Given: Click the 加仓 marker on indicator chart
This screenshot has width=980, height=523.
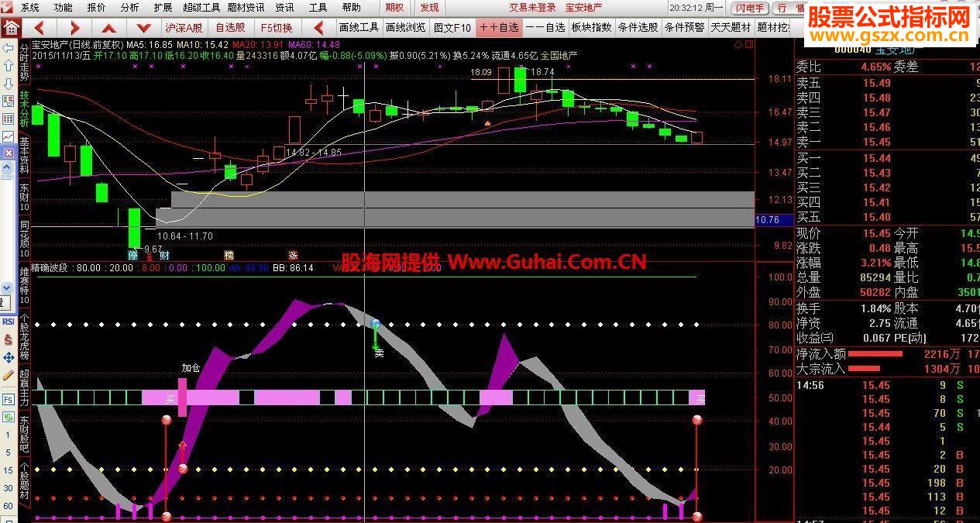Looking at the screenshot, I should [x=191, y=367].
